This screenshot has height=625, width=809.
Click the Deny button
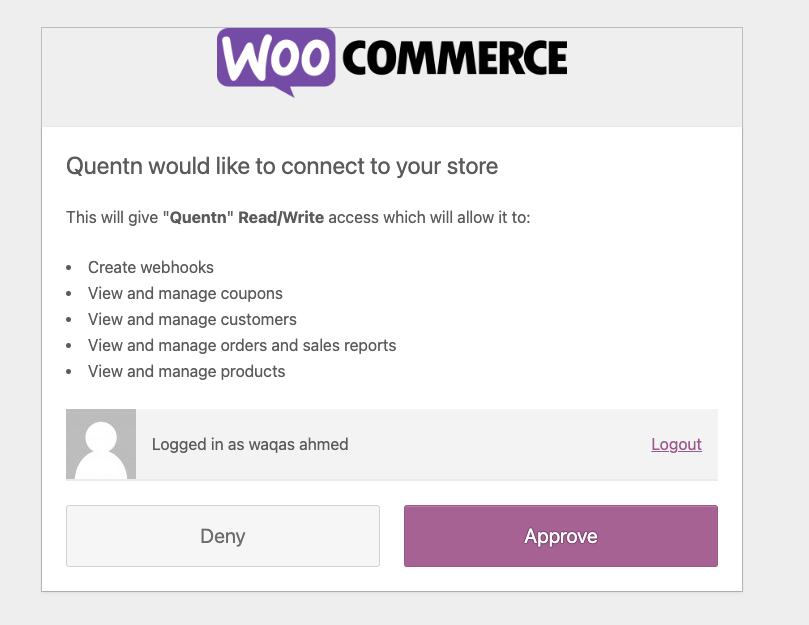[x=223, y=536]
